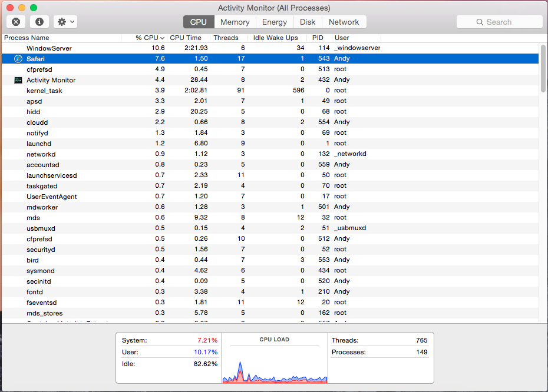Select the mds process row
Image resolution: width=548 pixels, height=392 pixels.
[x=270, y=217]
